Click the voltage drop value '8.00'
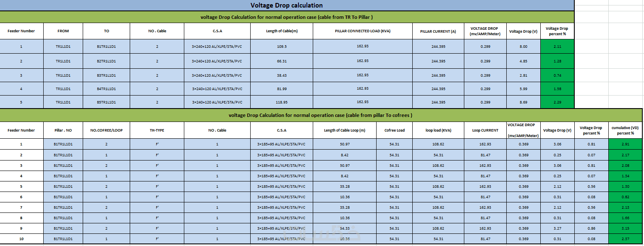The image size is (644, 246). pyautogui.click(x=523, y=47)
